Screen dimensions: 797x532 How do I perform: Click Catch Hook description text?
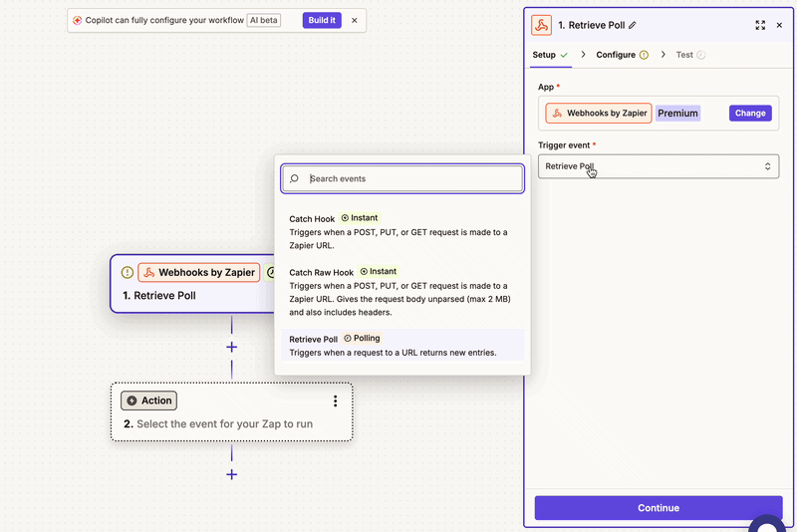(398, 239)
